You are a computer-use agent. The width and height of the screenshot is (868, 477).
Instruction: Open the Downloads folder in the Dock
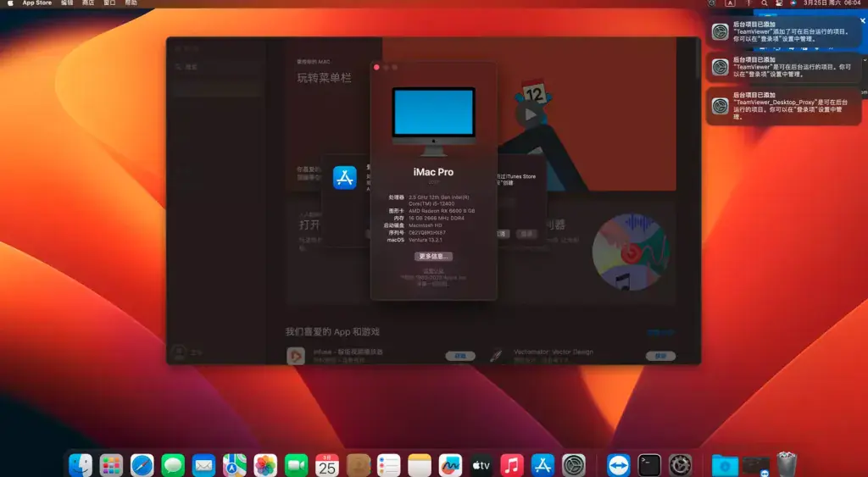point(725,465)
